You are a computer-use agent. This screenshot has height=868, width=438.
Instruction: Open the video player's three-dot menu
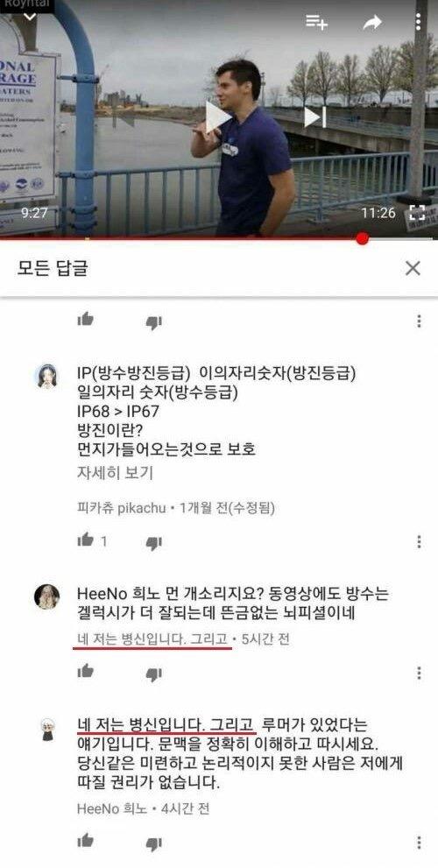(418, 22)
